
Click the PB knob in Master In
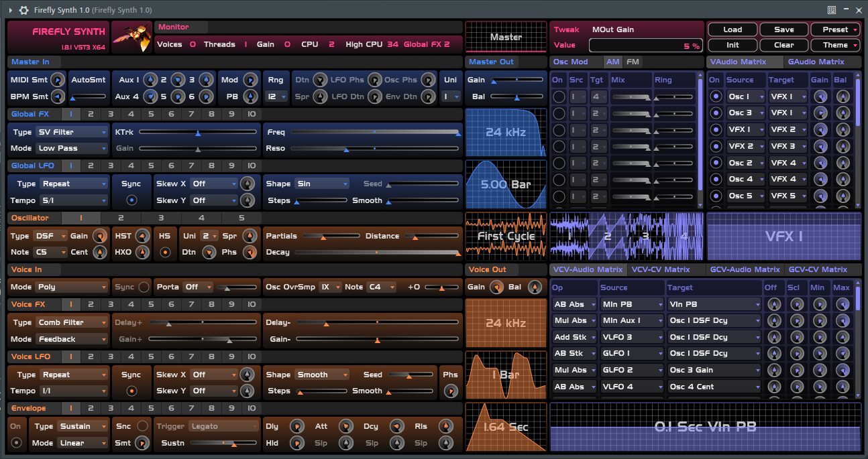pos(250,97)
